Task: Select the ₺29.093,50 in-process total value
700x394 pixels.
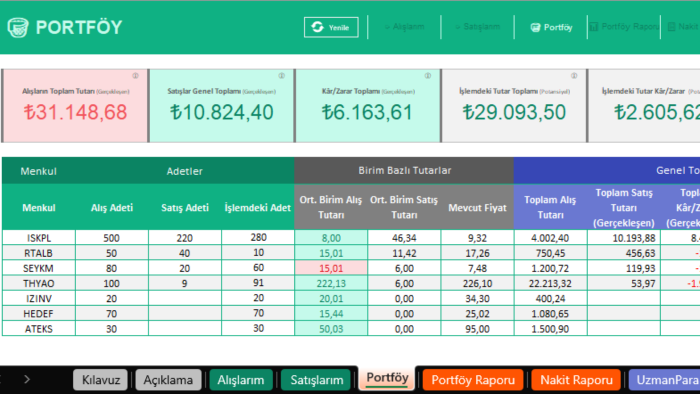Action: (x=514, y=112)
